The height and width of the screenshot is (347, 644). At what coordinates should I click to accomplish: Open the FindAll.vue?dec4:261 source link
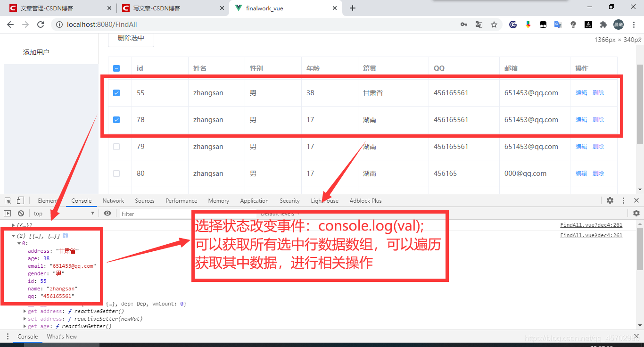pyautogui.click(x=591, y=225)
